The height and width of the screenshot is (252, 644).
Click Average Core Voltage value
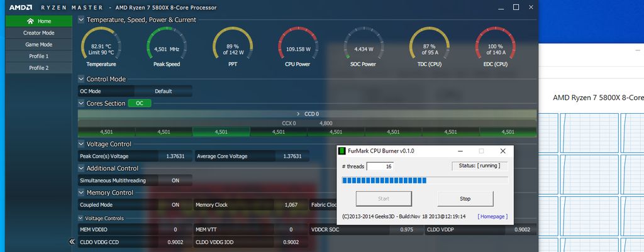(x=292, y=156)
